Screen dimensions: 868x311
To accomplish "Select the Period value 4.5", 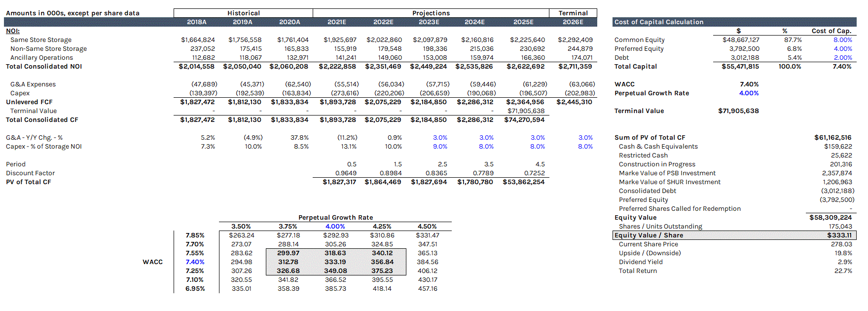I will click(x=540, y=164).
